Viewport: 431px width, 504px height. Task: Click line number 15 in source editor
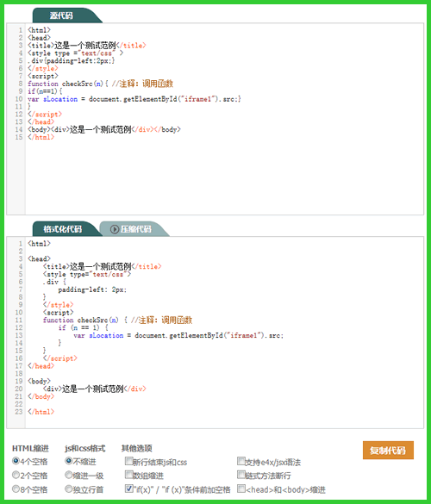pyautogui.click(x=19, y=137)
